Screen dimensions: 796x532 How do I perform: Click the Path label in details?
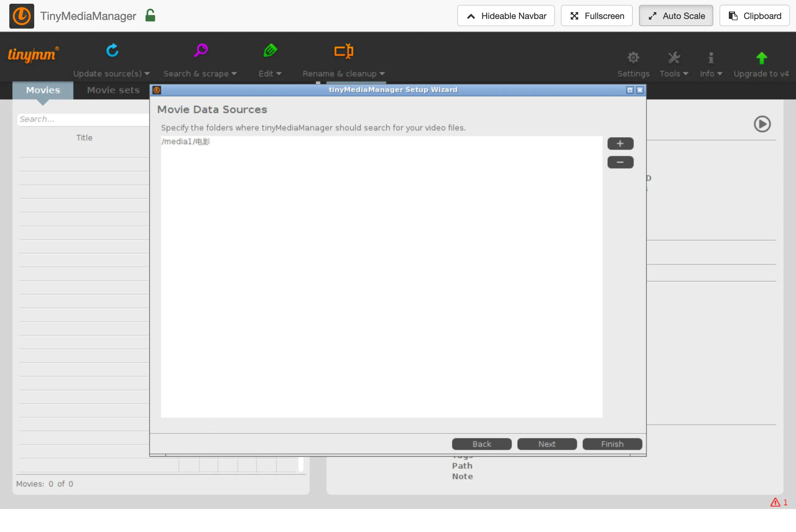click(462, 466)
